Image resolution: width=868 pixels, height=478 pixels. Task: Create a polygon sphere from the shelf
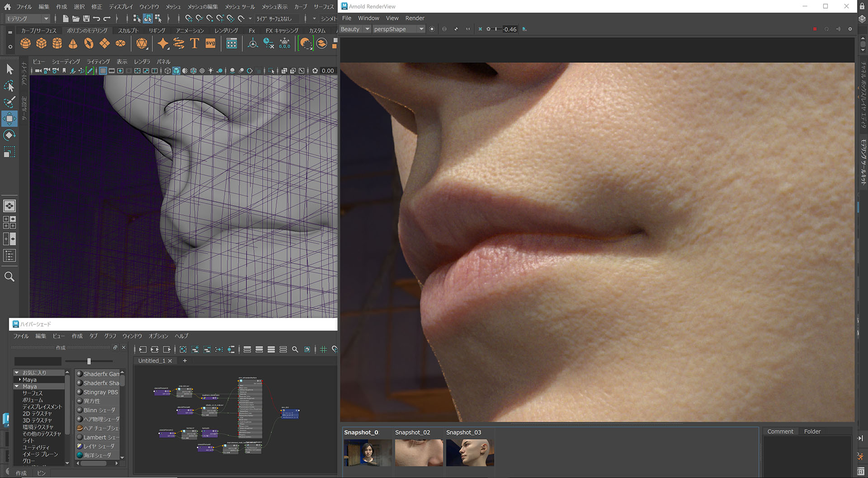26,43
